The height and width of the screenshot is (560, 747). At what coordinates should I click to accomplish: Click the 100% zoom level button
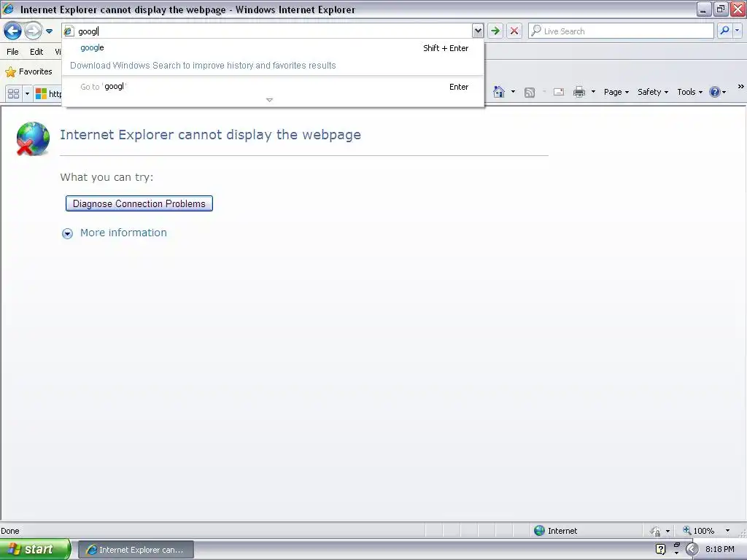click(699, 531)
